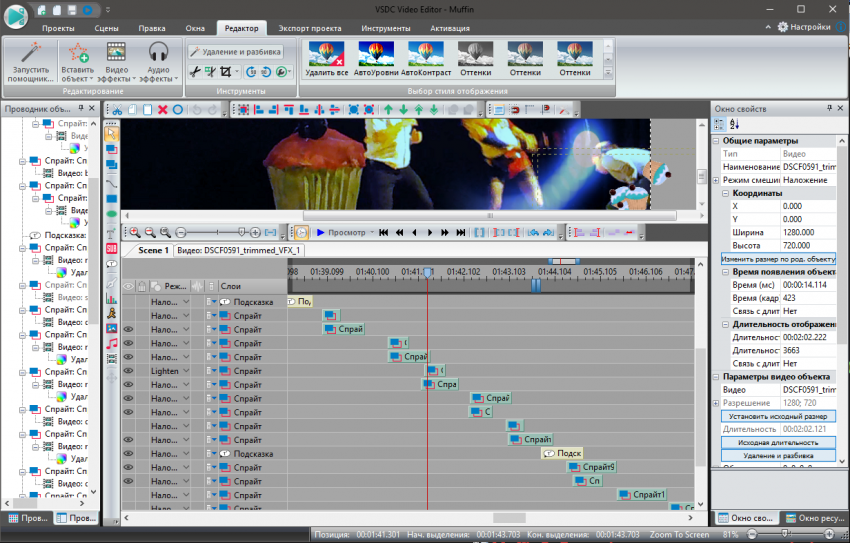The height and width of the screenshot is (543, 850).
Task: Edit the Ширина value 1280.000
Action: pos(808,232)
